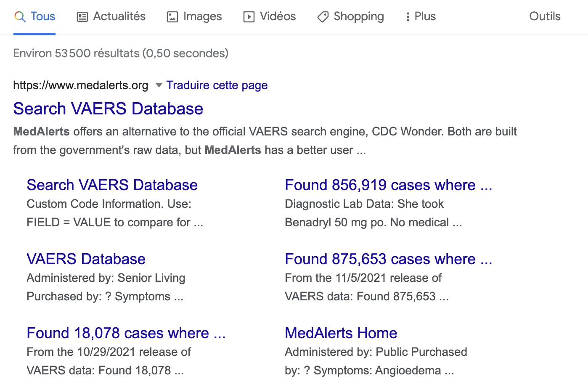The image size is (588, 387).
Task: Click the Vidéos play icon
Action: click(249, 17)
